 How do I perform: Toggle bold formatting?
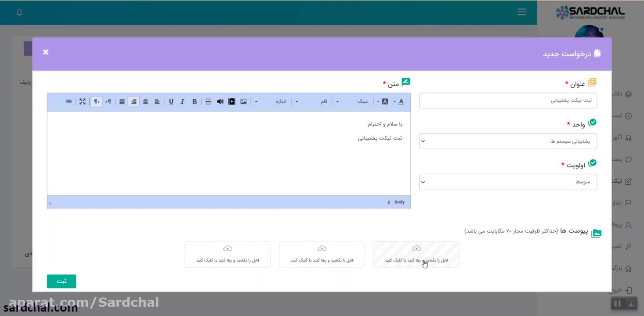(x=195, y=101)
